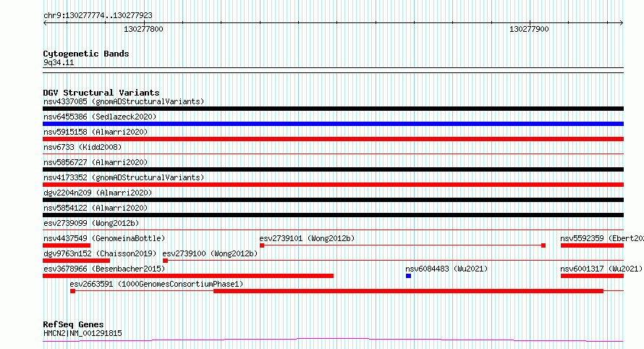Select the thick red bar of esv2663591

click(x=409, y=291)
